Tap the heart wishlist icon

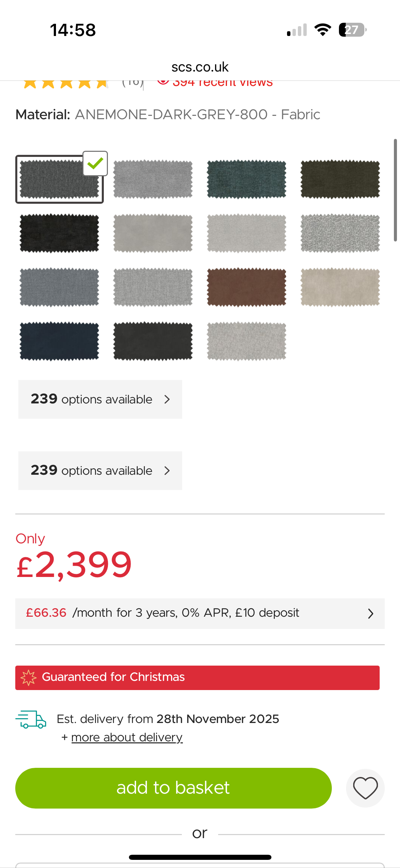[365, 788]
